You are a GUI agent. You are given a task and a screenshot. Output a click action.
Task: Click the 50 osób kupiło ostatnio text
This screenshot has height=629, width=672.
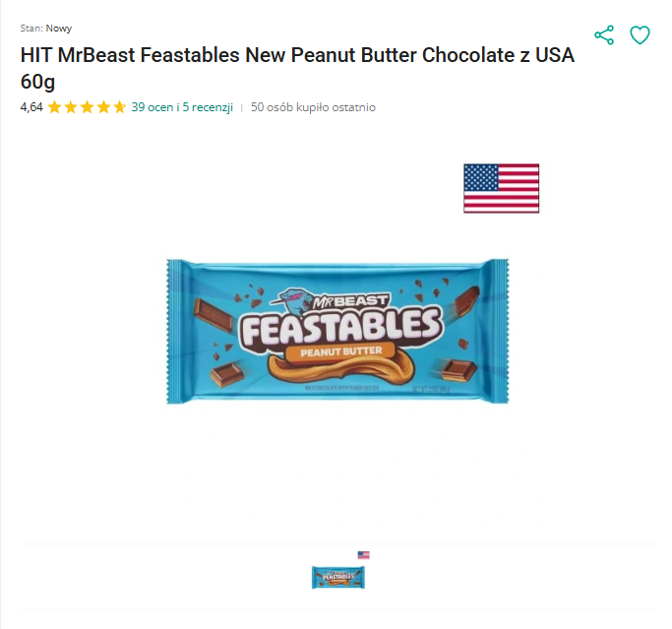click(x=313, y=107)
